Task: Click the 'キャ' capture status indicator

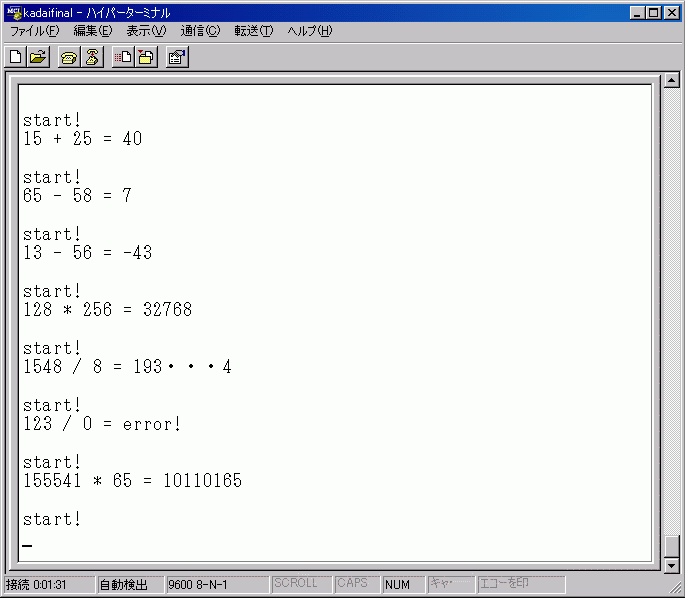Action: coord(451,584)
